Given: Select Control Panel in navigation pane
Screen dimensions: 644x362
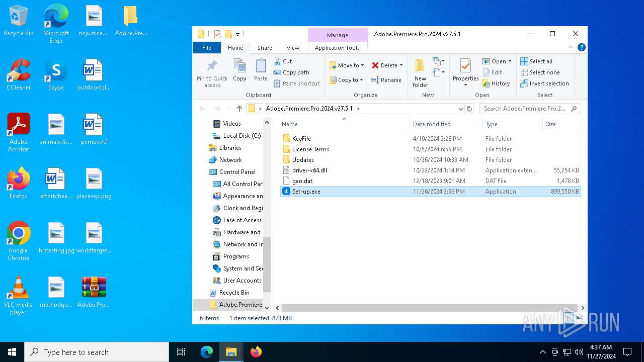Looking at the screenshot, I should 232,172.
